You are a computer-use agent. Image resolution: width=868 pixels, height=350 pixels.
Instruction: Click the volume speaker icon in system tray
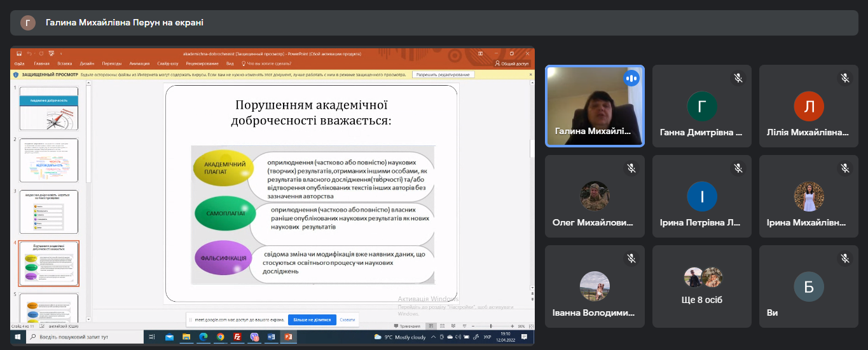(458, 337)
